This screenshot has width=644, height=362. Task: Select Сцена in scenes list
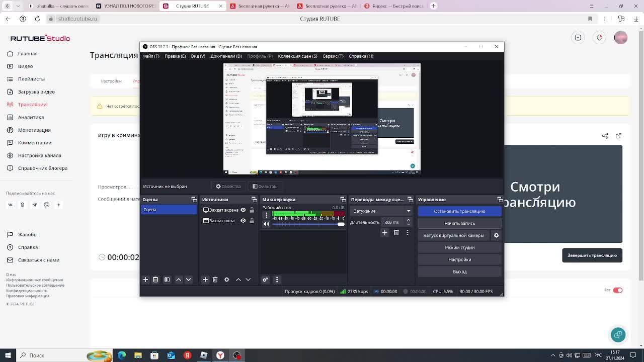(169, 210)
